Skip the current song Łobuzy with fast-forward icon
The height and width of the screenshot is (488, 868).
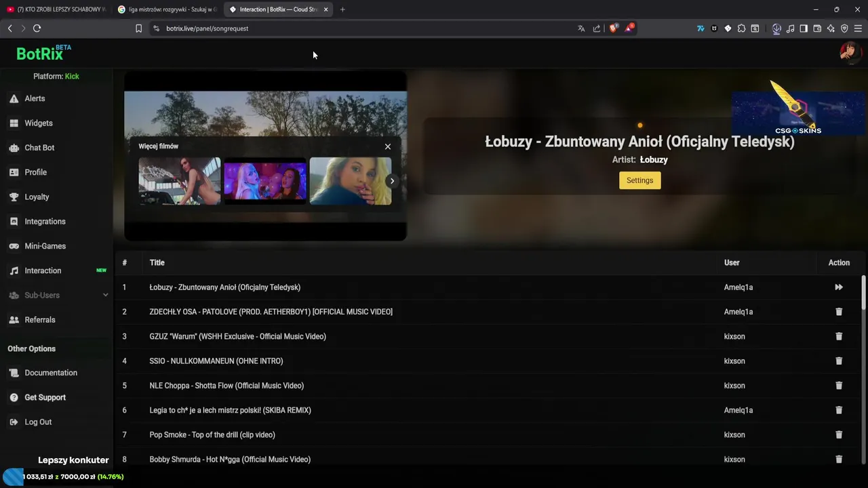pyautogui.click(x=839, y=287)
